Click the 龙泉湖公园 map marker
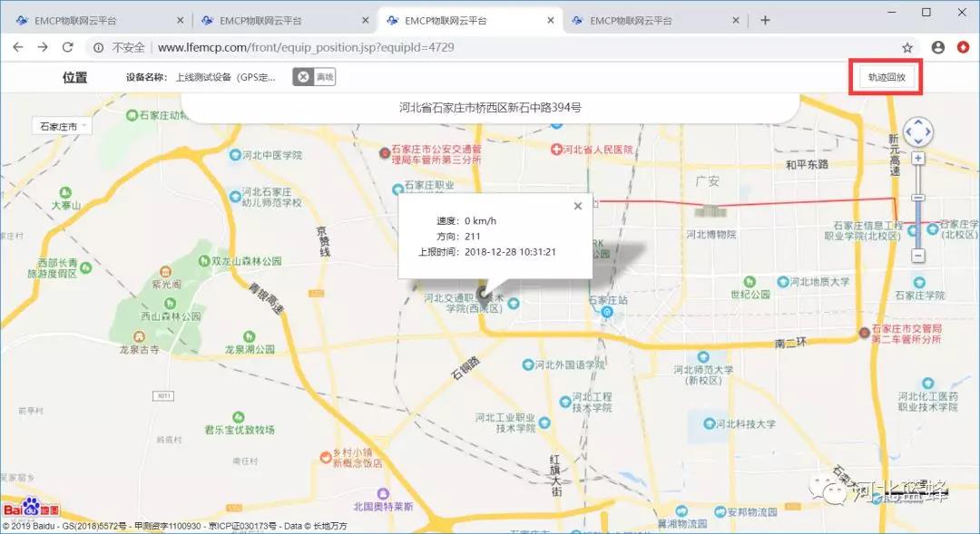 pos(249,336)
